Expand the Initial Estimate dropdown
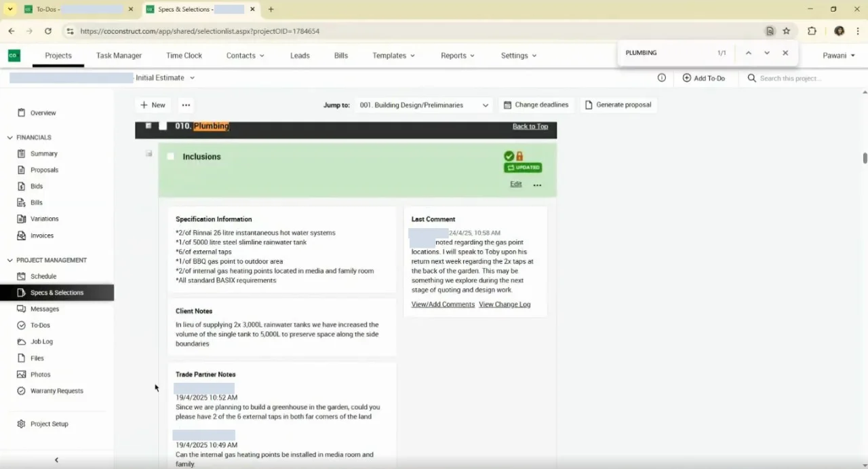The width and height of the screenshot is (868, 469). coord(165,78)
